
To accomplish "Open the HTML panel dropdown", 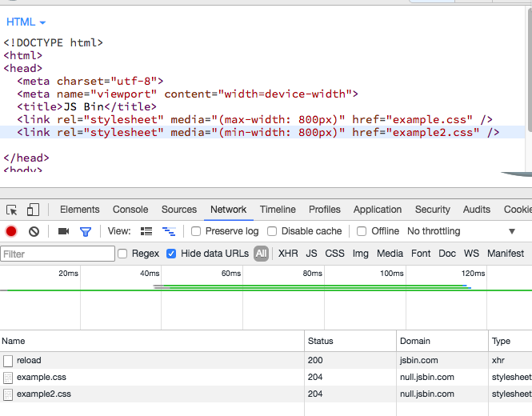I will point(26,22).
